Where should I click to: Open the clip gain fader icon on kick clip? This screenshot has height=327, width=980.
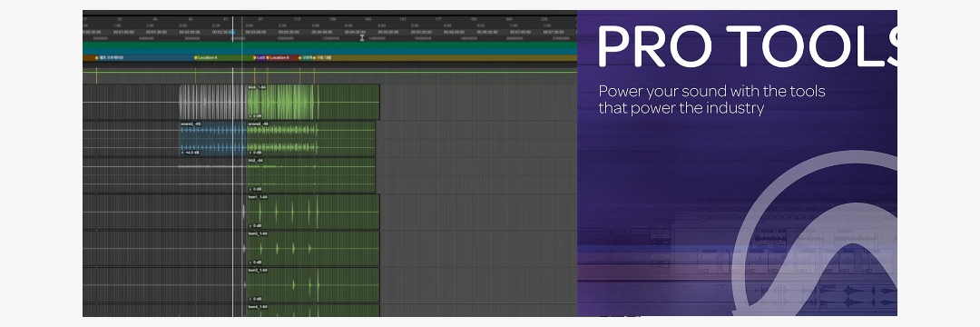click(251, 115)
